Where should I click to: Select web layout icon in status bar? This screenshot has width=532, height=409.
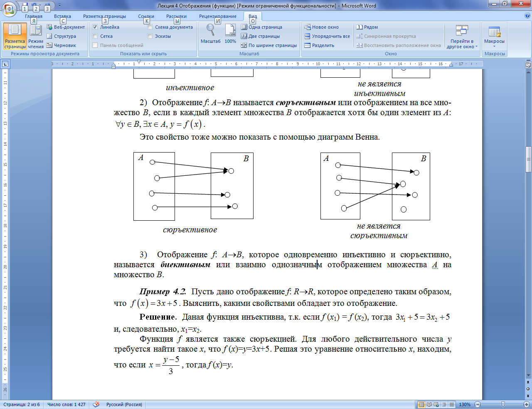click(x=436, y=404)
